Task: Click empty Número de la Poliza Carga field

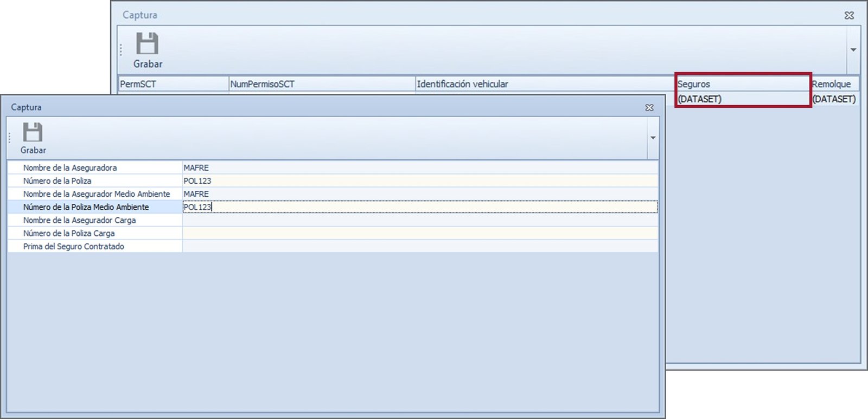Action: (x=420, y=233)
